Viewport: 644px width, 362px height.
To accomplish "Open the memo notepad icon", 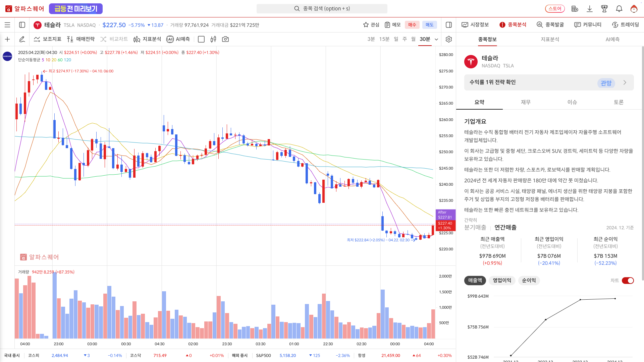I will (x=387, y=25).
